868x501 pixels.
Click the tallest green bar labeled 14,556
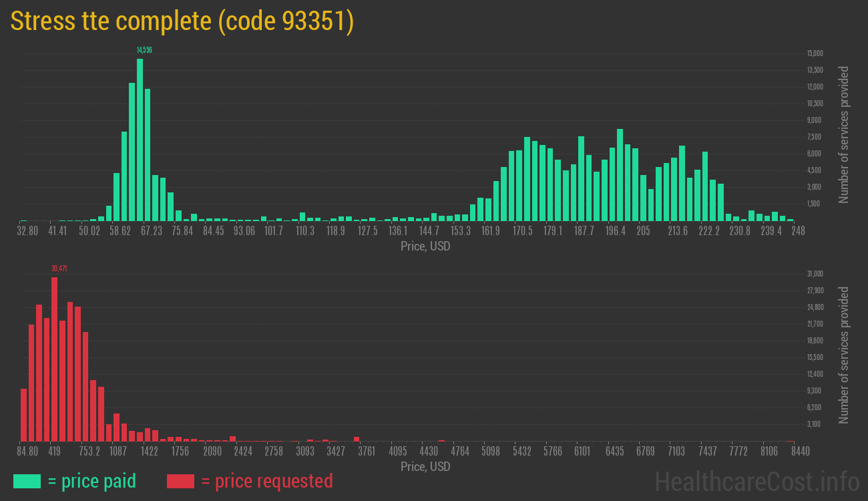(x=140, y=140)
